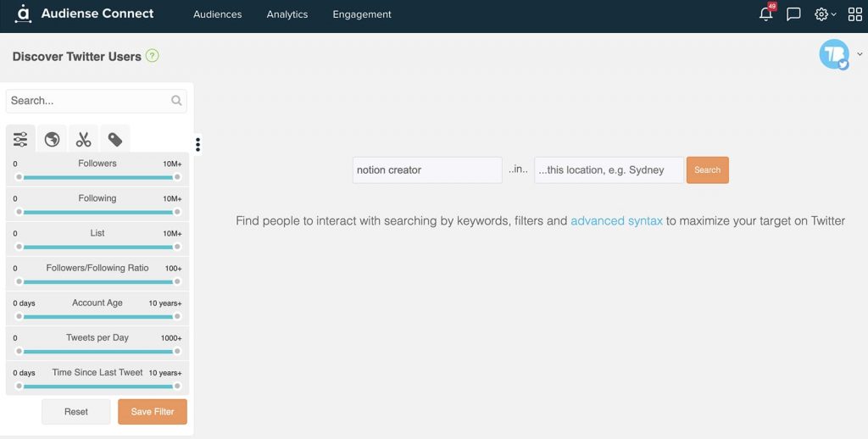Click the three-dot panel handle
This screenshot has height=439, width=868.
tap(198, 144)
